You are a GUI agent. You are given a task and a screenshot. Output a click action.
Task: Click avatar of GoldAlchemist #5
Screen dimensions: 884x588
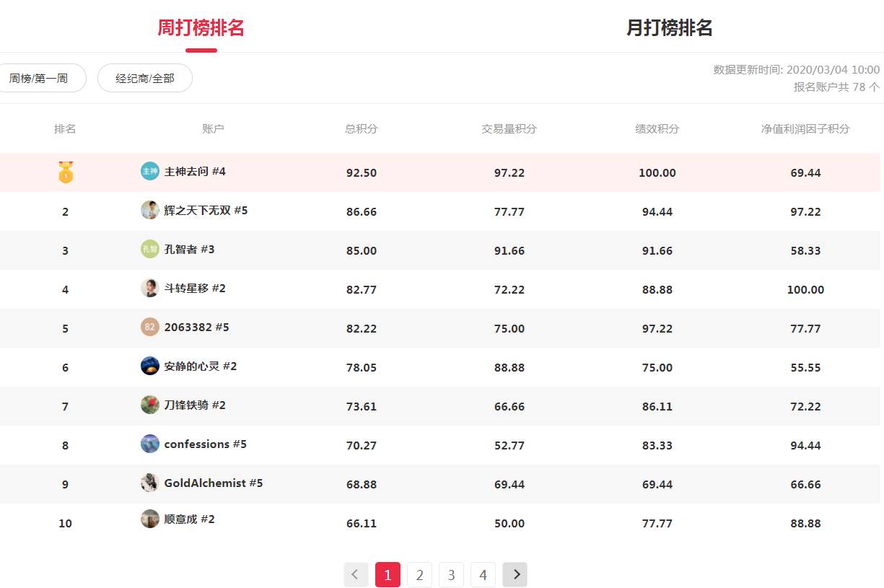[x=149, y=483]
